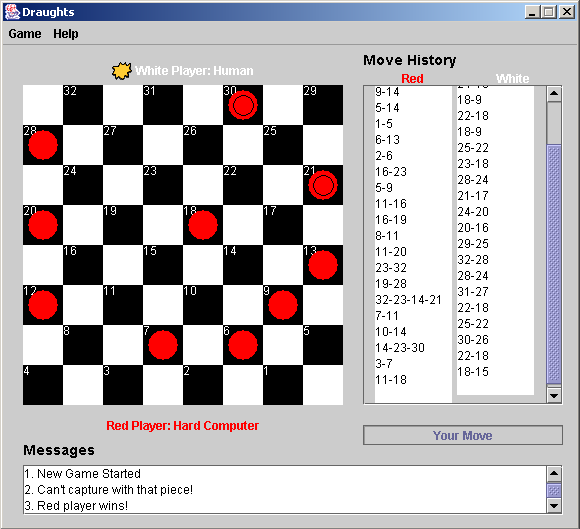Select the red piece on square 6
The image size is (580, 529).
(x=243, y=345)
